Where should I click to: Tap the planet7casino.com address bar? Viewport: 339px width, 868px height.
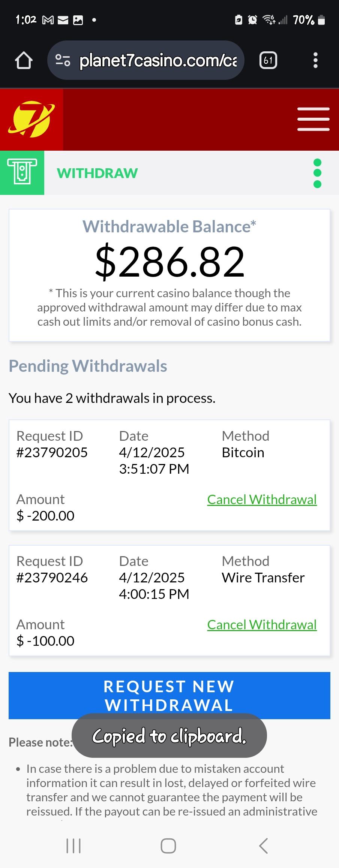157,60
